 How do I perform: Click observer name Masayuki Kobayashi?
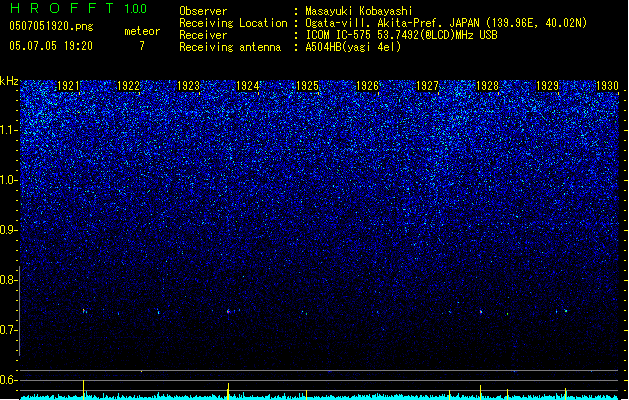point(359,11)
